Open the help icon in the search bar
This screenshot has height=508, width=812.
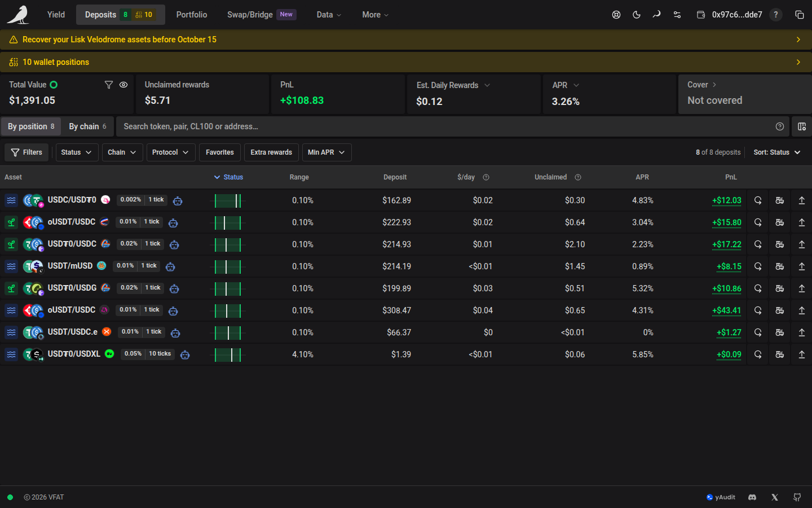coord(780,126)
